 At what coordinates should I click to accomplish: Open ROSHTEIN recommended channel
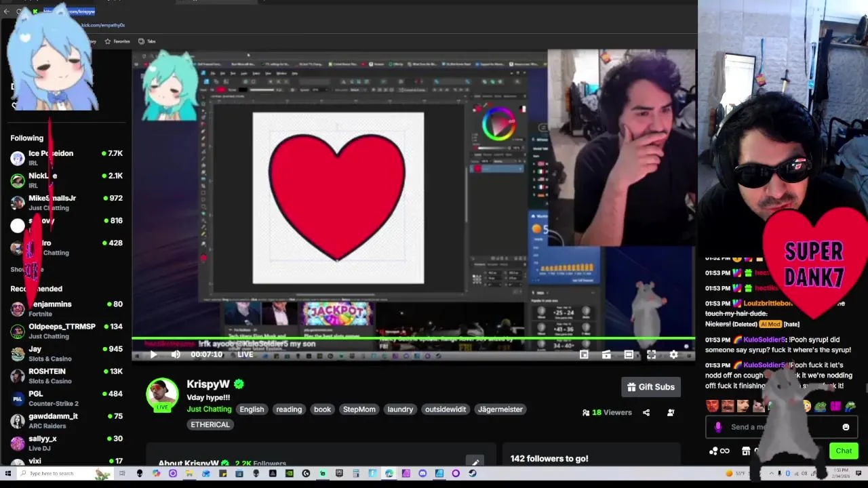coord(66,375)
